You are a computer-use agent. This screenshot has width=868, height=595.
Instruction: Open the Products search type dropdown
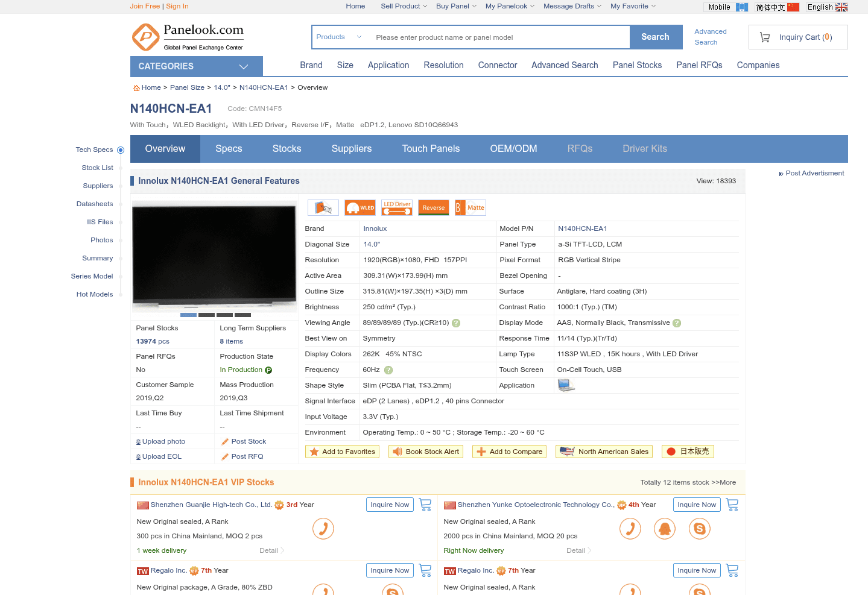point(339,37)
